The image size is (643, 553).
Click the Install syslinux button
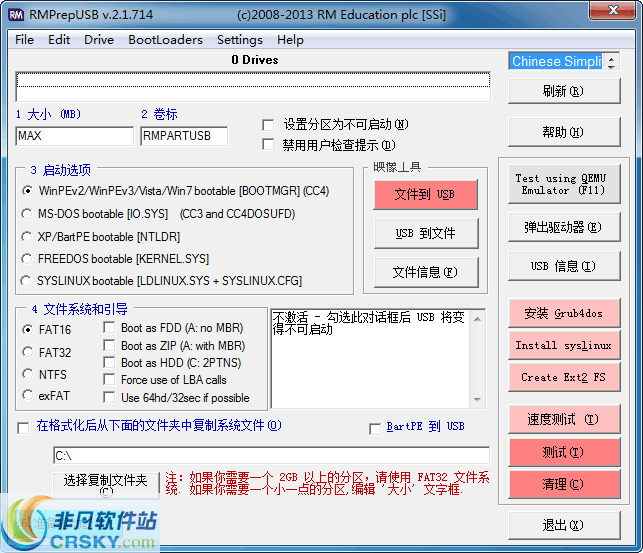point(564,345)
